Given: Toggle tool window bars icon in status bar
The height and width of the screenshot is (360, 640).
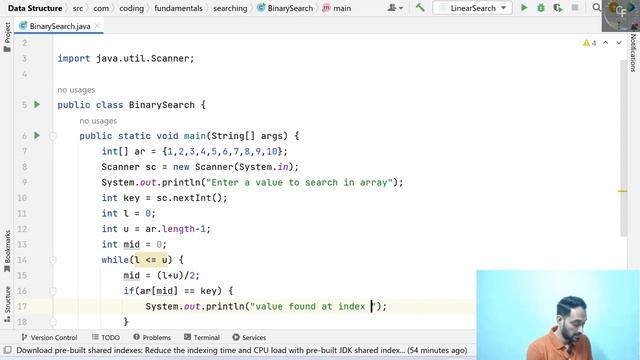Looking at the screenshot, I should [7, 350].
